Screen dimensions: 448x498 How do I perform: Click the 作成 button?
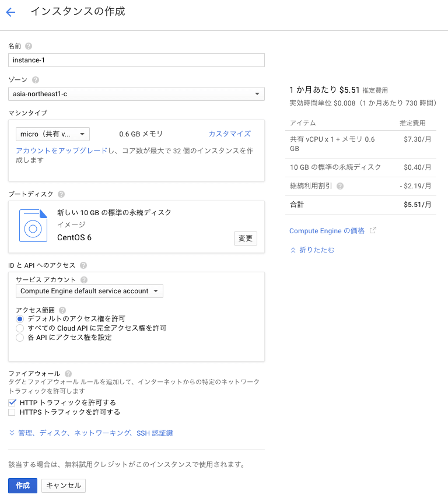click(x=23, y=486)
